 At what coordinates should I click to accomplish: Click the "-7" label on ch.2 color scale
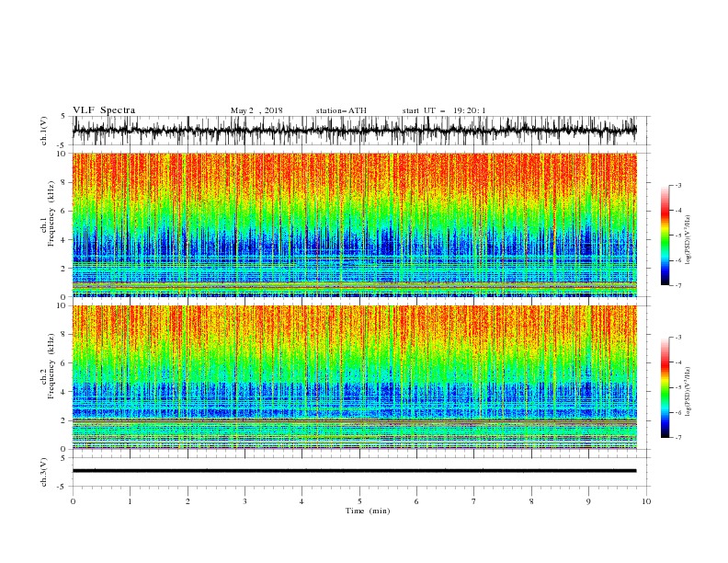tap(677, 438)
